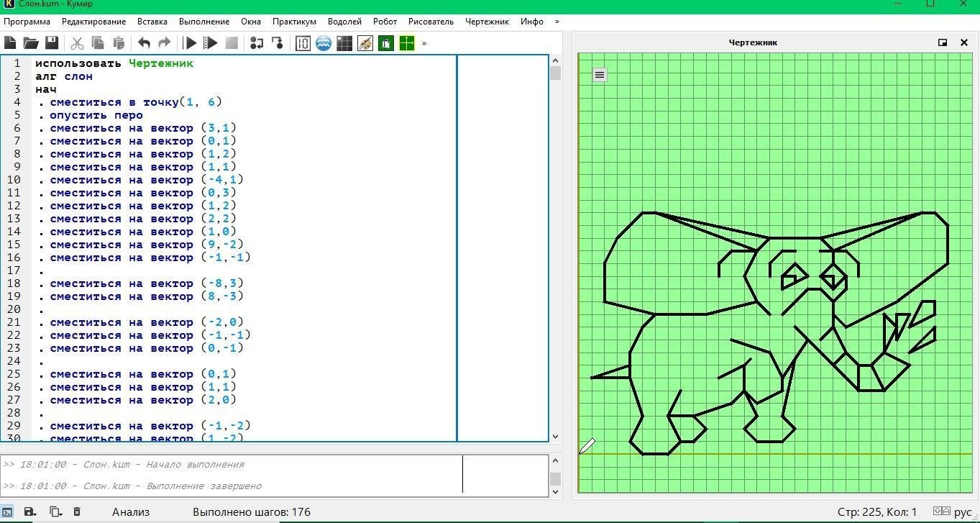Viewport: 980px width, 523px height.
Task: Toggle the console panel button in status bar
Action: pyautogui.click(x=8, y=511)
